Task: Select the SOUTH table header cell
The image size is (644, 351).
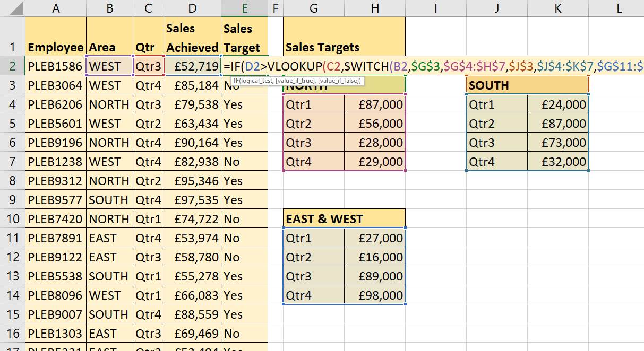Action: tap(496, 85)
